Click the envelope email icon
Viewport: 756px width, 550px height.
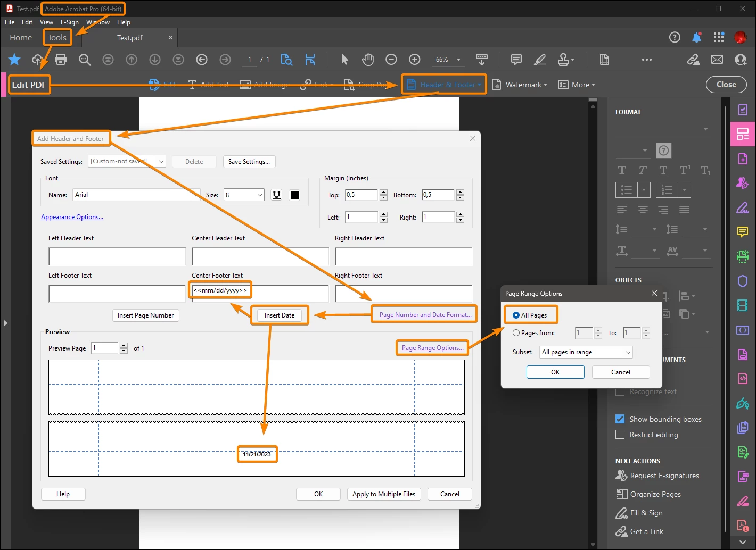click(717, 60)
